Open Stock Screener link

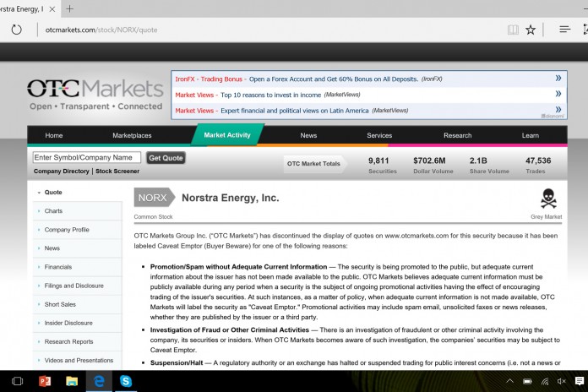pos(117,171)
